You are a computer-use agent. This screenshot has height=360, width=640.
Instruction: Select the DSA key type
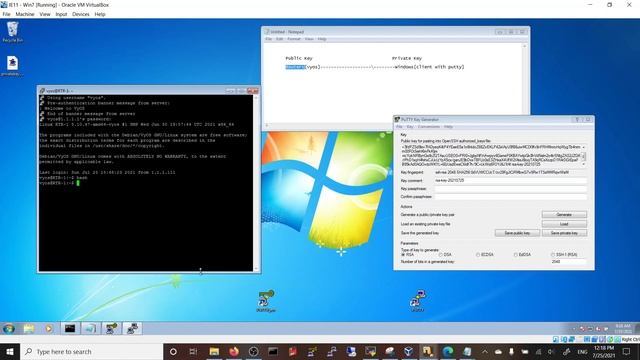440,255
